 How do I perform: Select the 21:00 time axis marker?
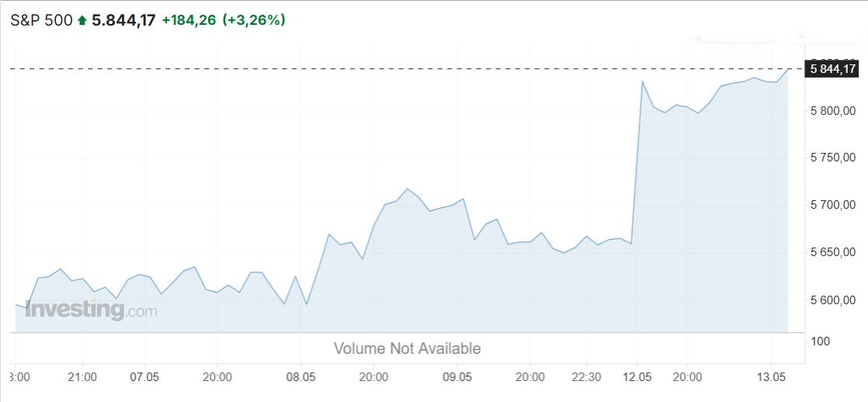(82, 377)
